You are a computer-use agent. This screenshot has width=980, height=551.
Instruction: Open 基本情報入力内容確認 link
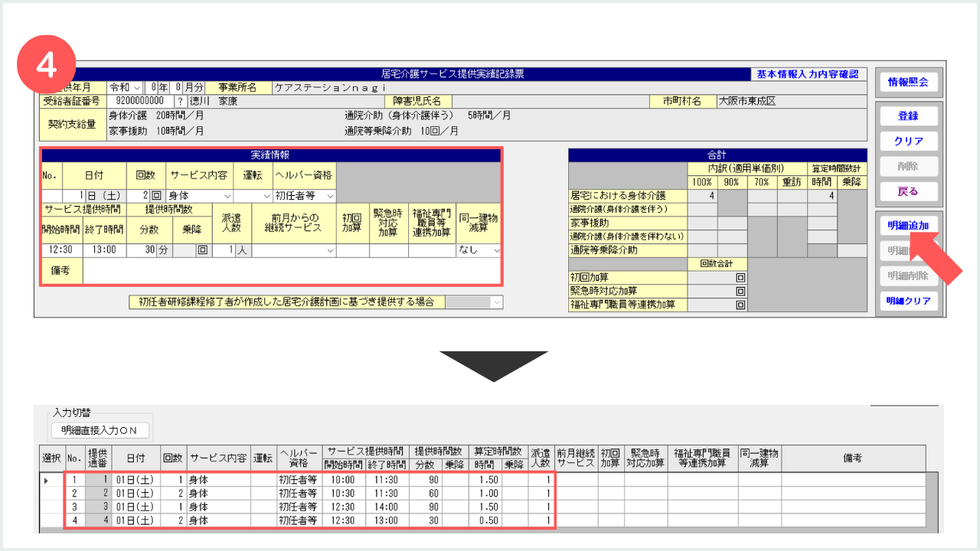(808, 74)
